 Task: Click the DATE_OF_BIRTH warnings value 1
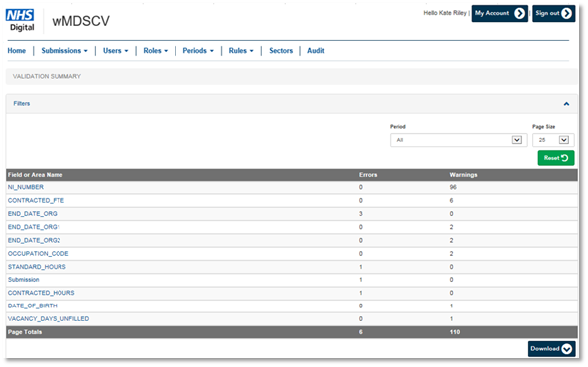click(x=451, y=306)
